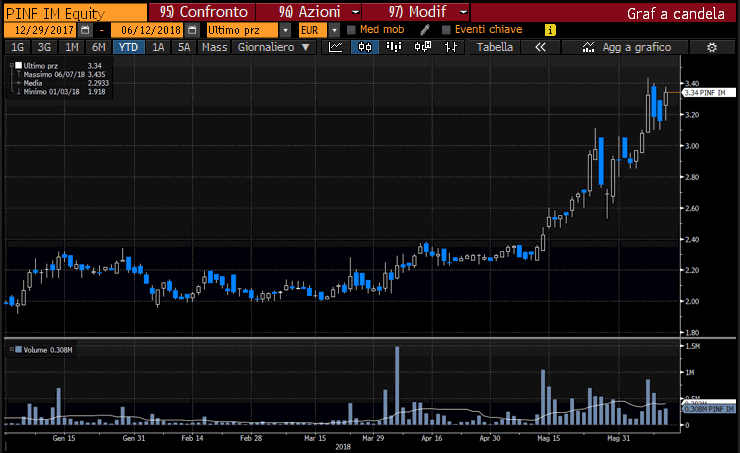Image resolution: width=740 pixels, height=453 pixels.
Task: Open the start date calendar picker
Action: [x=87, y=30]
